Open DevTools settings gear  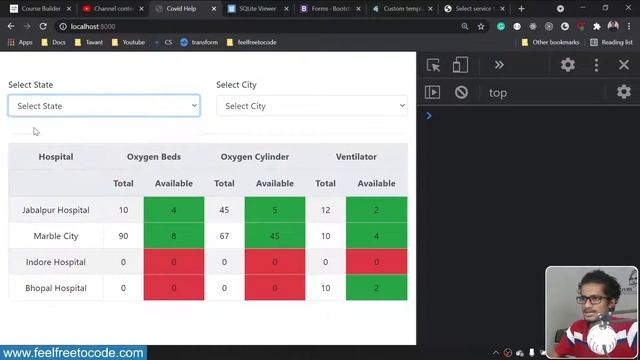coord(568,65)
